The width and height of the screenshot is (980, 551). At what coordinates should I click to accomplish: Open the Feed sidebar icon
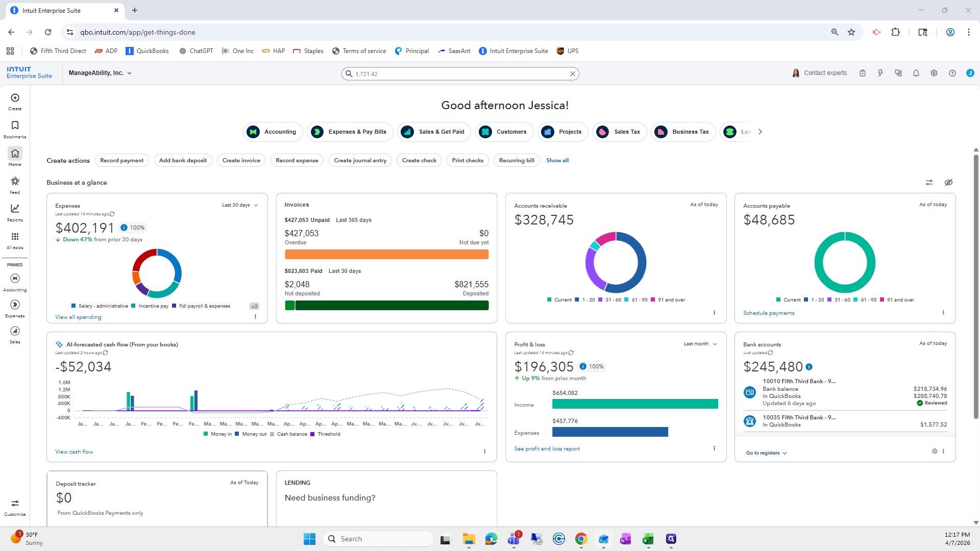click(15, 185)
